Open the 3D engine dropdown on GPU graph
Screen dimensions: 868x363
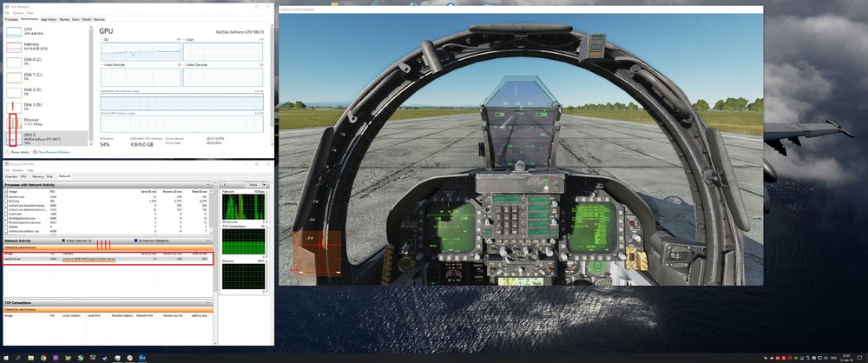pyautogui.click(x=103, y=40)
